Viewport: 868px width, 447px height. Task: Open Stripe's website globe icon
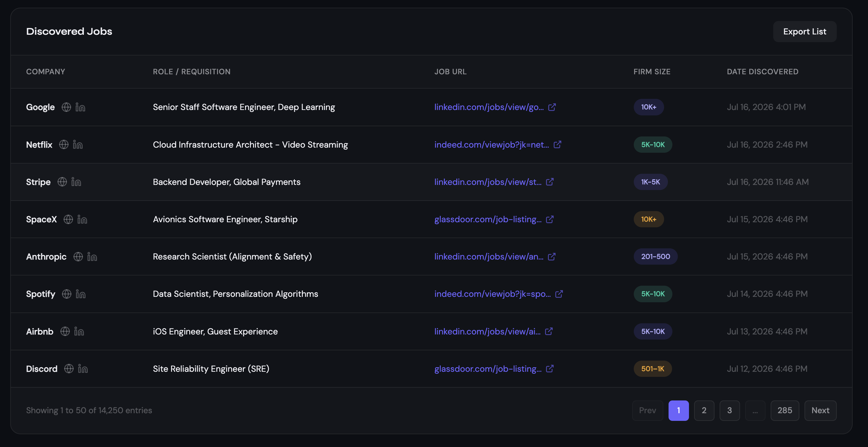click(62, 182)
